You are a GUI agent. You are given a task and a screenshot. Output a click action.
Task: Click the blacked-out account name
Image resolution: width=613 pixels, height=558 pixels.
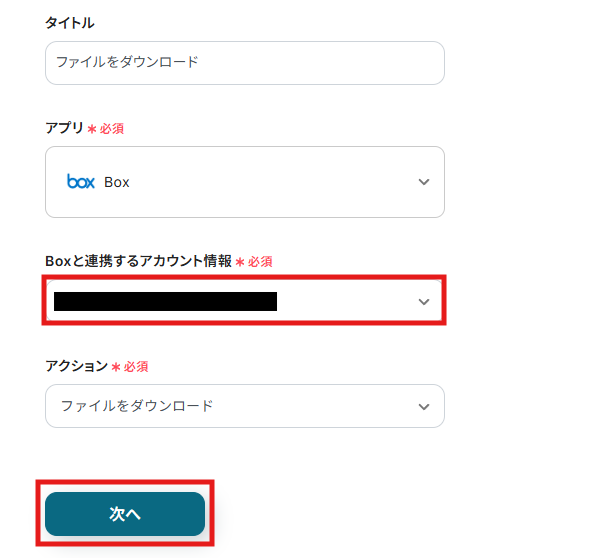pyautogui.click(x=165, y=301)
